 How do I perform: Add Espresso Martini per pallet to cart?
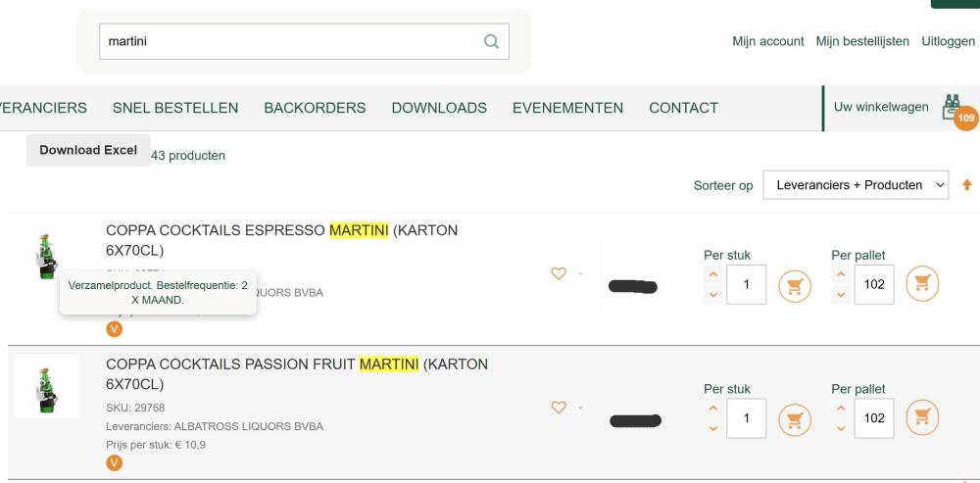tap(922, 284)
